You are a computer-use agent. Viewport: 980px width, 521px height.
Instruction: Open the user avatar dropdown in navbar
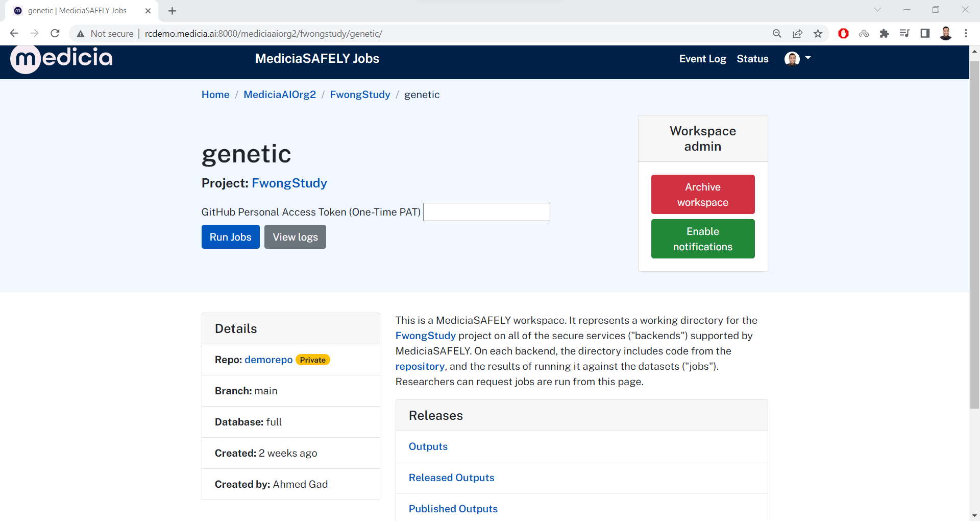tap(797, 59)
